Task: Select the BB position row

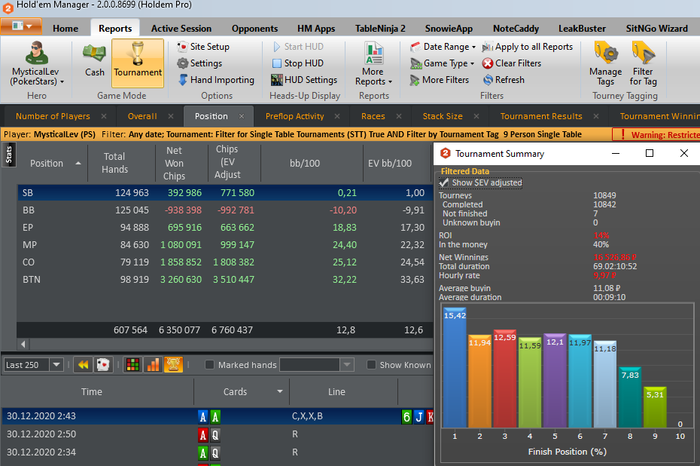Action: (225, 210)
